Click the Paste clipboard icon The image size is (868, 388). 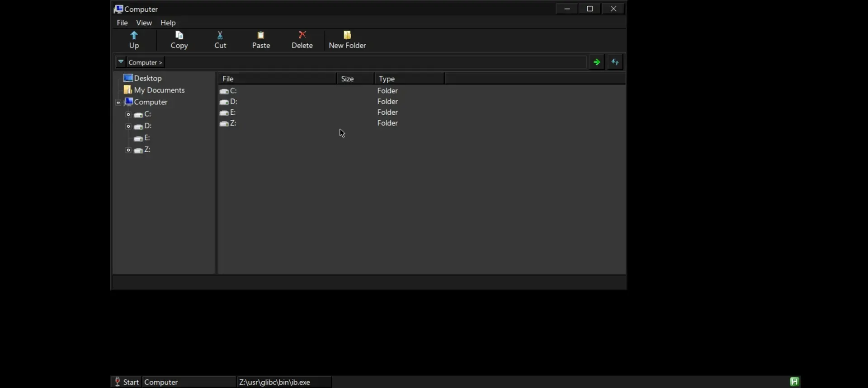(x=261, y=35)
